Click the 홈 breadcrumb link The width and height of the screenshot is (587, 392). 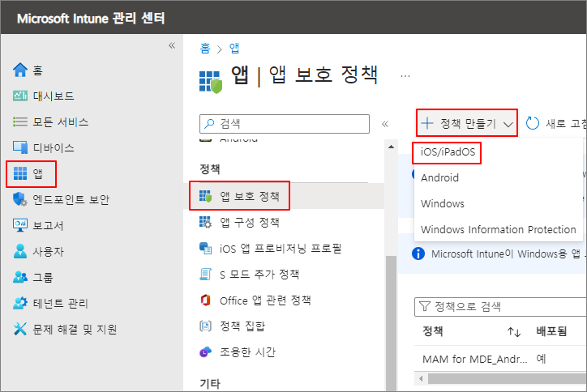click(205, 48)
